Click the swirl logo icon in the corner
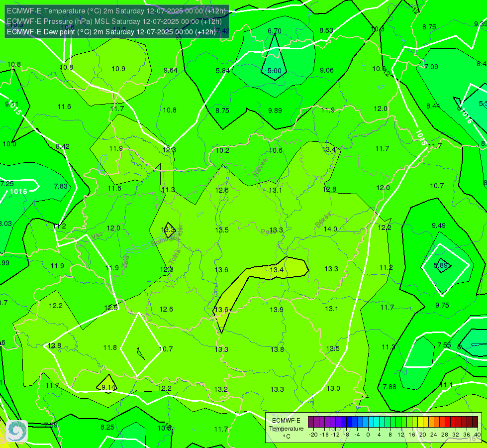 click(17, 431)
